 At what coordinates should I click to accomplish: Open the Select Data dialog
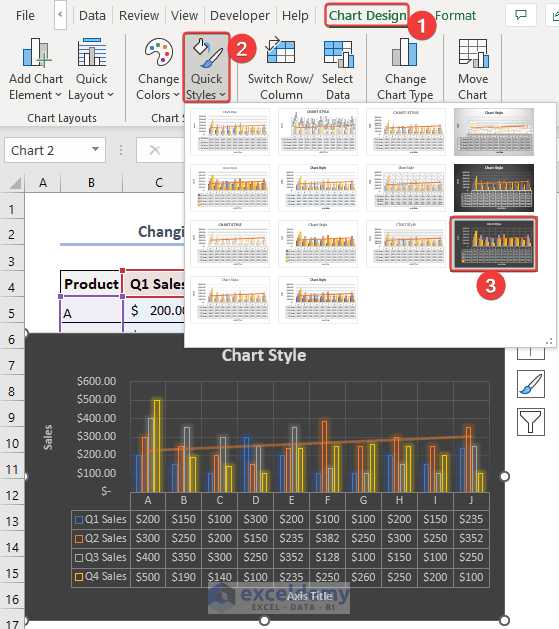pyautogui.click(x=337, y=69)
